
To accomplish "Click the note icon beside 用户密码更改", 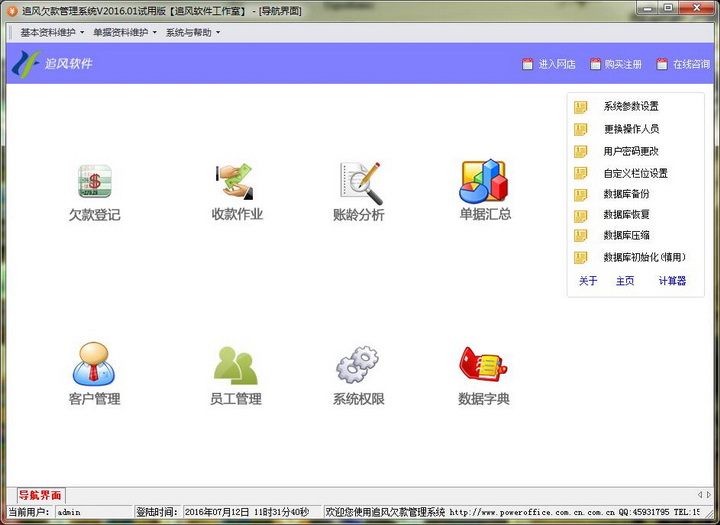I will tap(580, 151).
